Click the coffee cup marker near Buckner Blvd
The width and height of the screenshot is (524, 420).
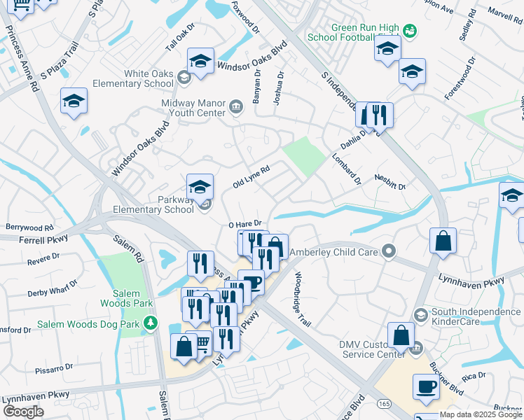(x=426, y=389)
